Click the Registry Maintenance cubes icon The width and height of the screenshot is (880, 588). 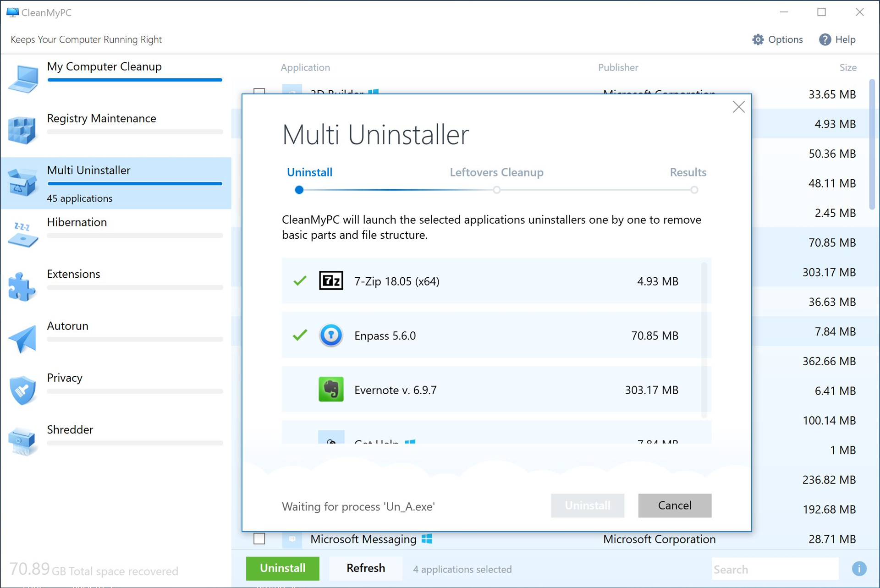(22, 130)
